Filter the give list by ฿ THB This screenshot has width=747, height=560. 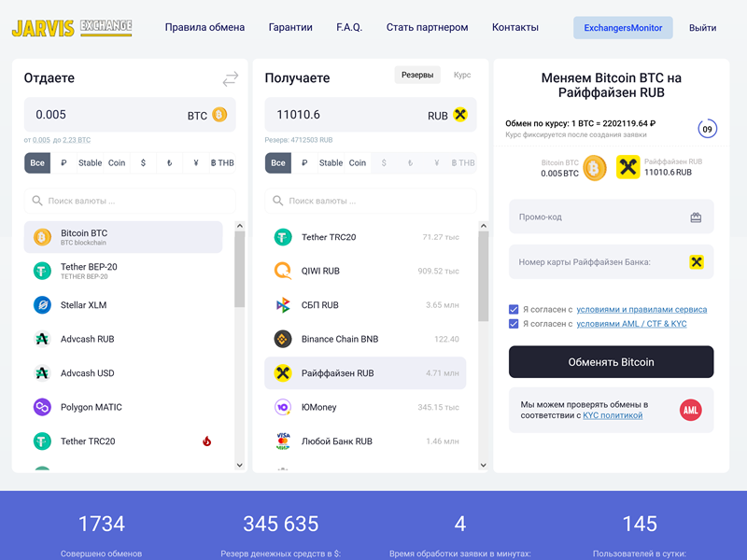click(x=222, y=162)
